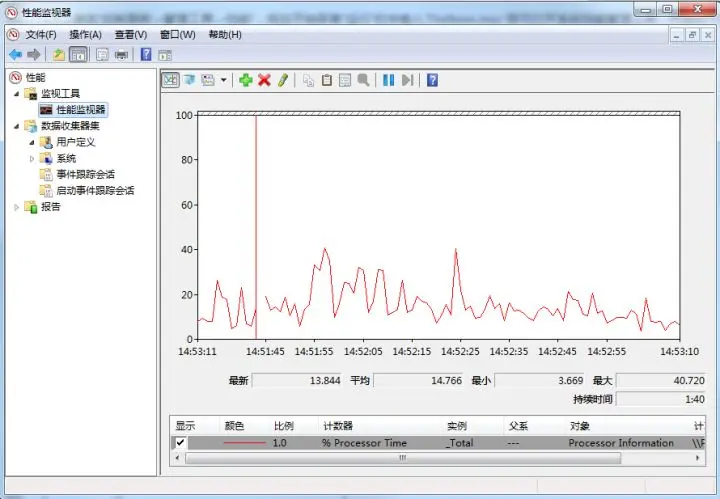Open 帮助(H) menu

[x=225, y=35]
